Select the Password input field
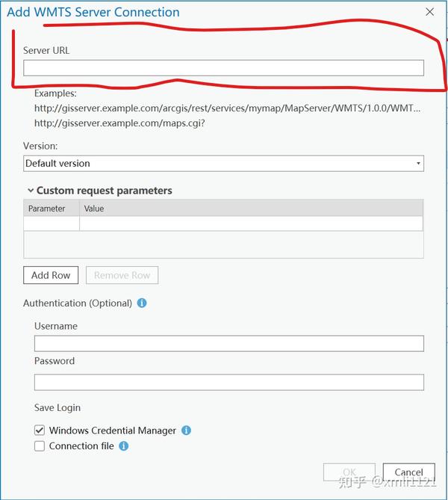Image resolution: width=448 pixels, height=500 pixels. click(x=228, y=382)
